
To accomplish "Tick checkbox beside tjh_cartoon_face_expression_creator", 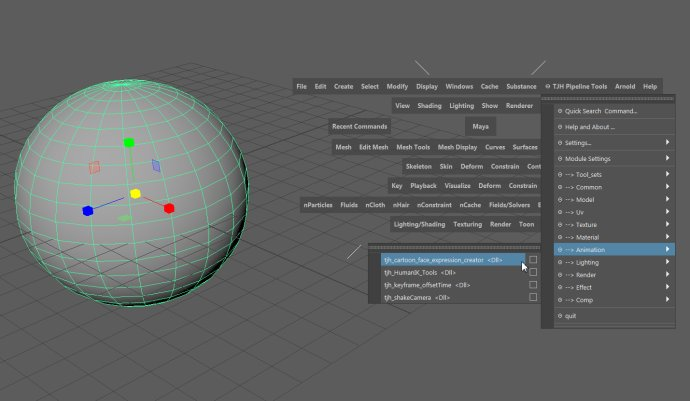I will [x=533, y=260].
